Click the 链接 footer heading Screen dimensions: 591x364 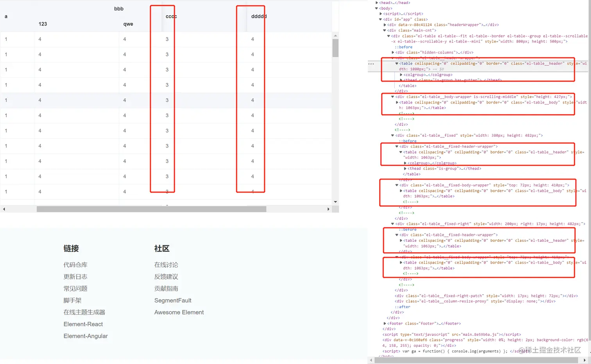point(71,248)
